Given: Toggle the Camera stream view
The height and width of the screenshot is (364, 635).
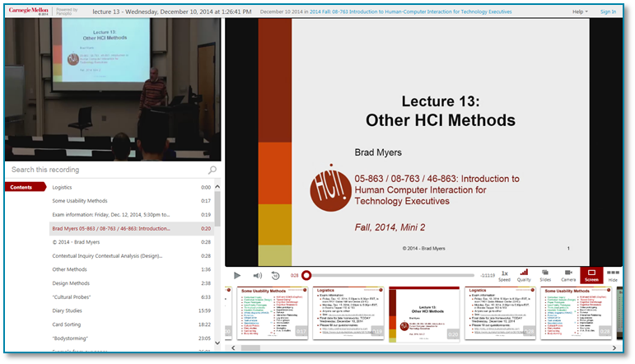Looking at the screenshot, I should pyautogui.click(x=568, y=275).
